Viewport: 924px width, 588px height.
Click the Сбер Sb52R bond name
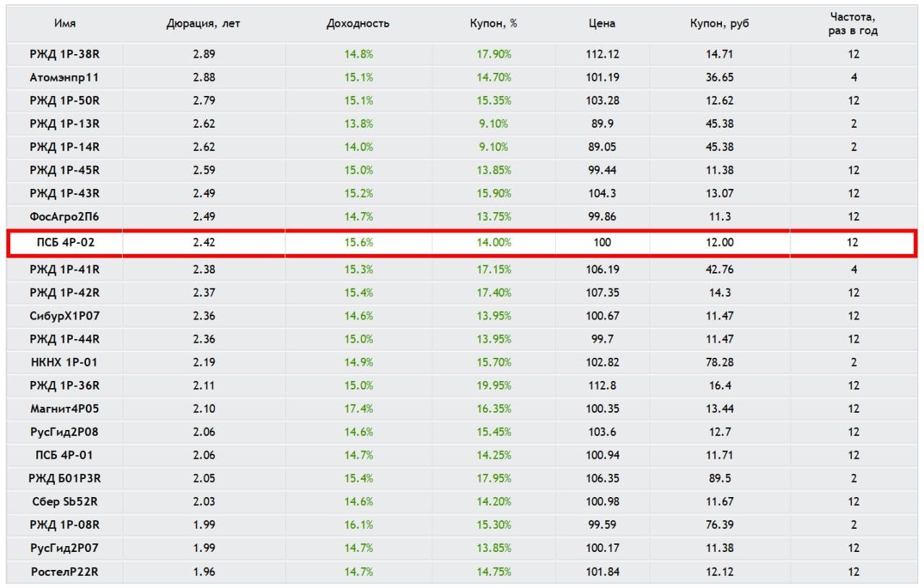(x=64, y=501)
